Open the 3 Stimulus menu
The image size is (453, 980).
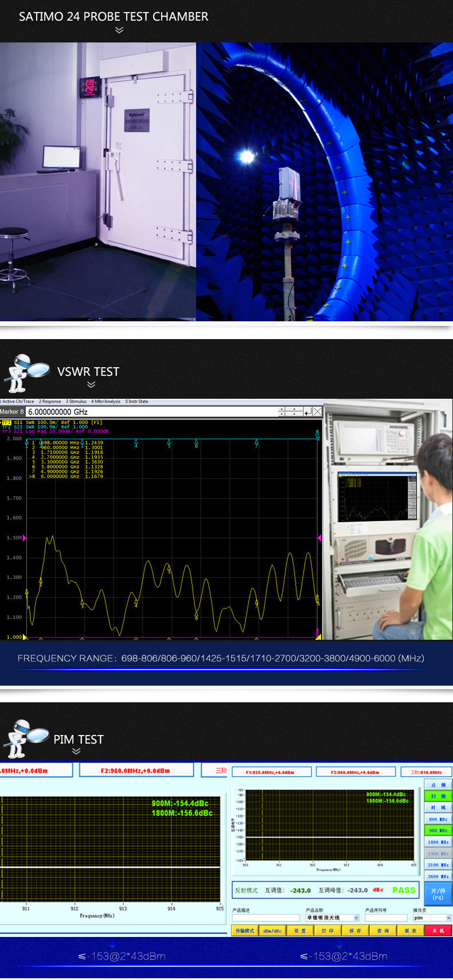pyautogui.click(x=76, y=402)
